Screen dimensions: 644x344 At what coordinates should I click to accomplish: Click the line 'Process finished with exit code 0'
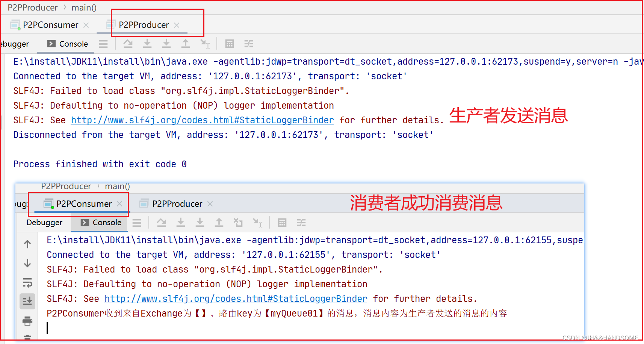click(100, 164)
